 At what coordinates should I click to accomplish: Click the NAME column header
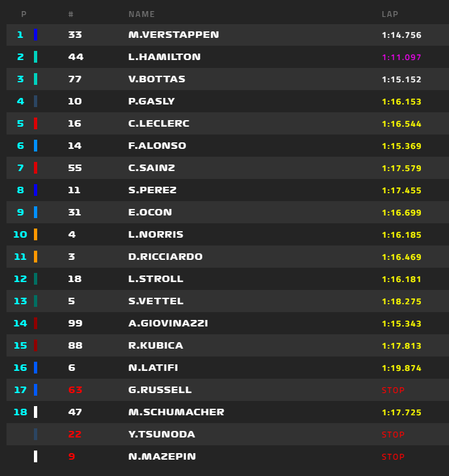point(142,14)
